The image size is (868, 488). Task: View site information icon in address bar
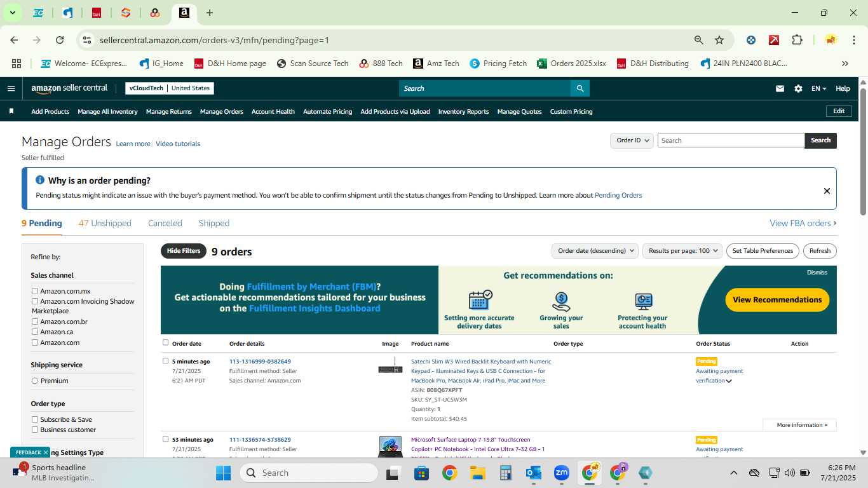[86, 40]
